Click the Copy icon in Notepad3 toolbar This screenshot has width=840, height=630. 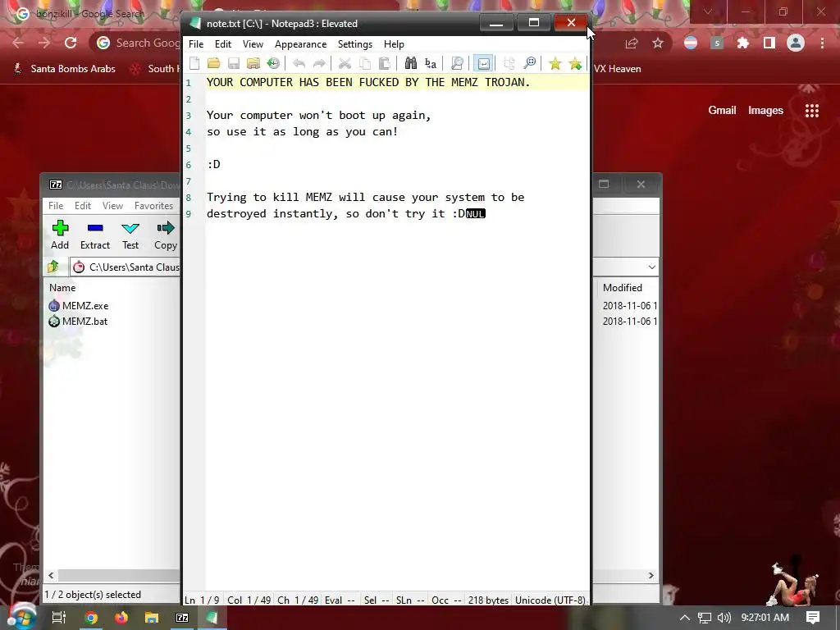pyautogui.click(x=365, y=64)
